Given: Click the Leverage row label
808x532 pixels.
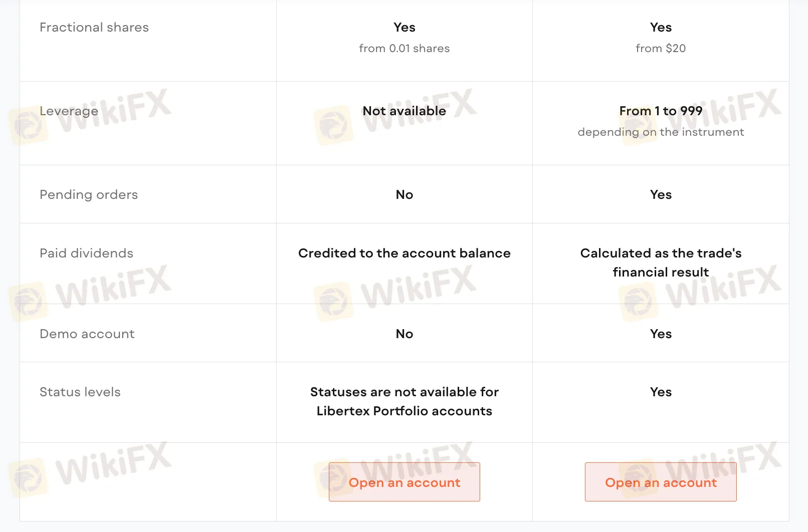Looking at the screenshot, I should click(69, 111).
